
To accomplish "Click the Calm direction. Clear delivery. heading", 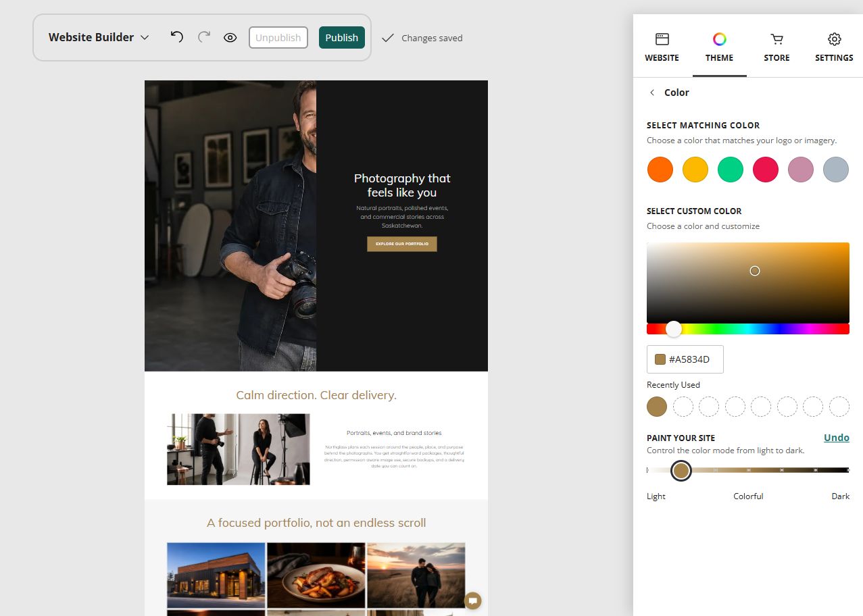I will tap(316, 395).
